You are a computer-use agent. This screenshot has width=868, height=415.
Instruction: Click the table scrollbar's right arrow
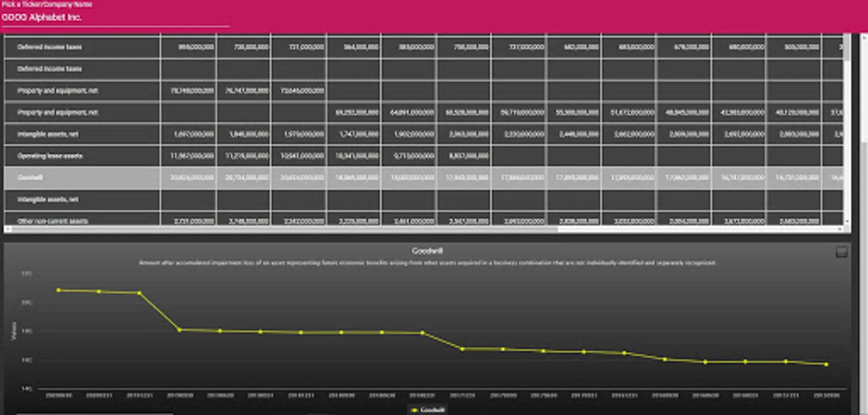pyautogui.click(x=840, y=229)
